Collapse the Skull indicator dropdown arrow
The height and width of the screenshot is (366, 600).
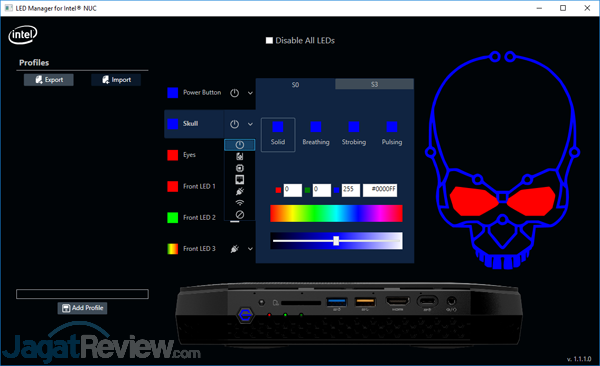tap(250, 124)
